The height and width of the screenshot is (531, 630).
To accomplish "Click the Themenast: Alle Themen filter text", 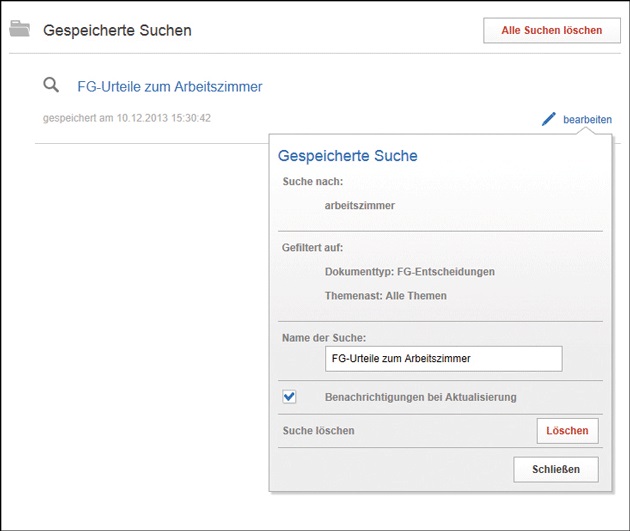I will point(385,296).
